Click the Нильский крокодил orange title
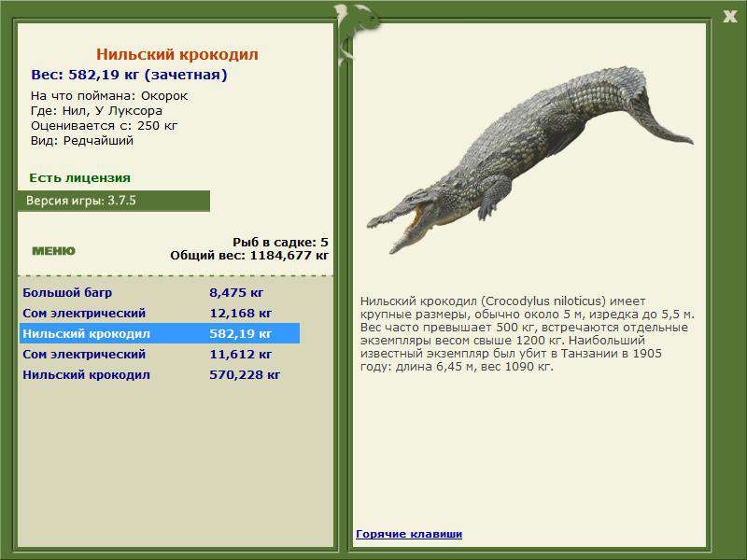This screenshot has height=560, width=747. coord(177,54)
